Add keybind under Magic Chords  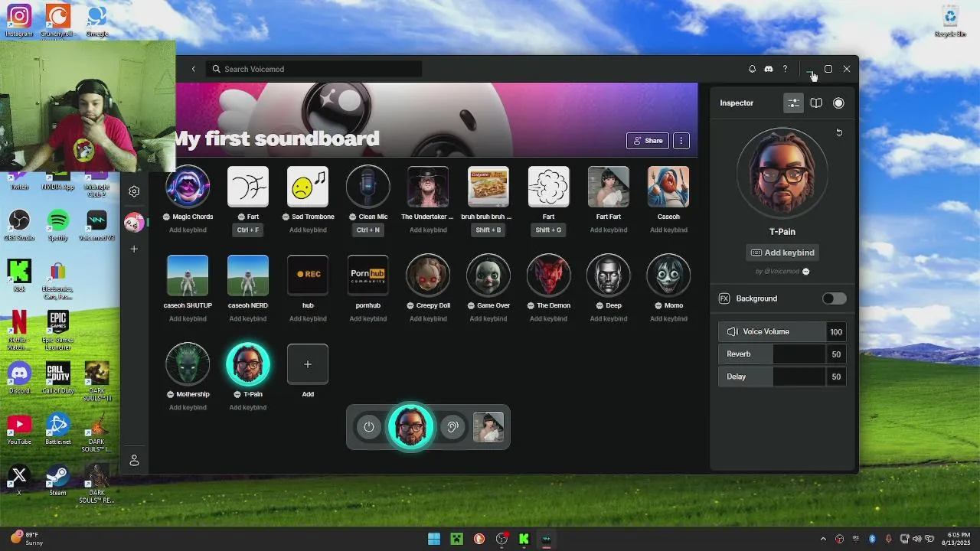188,230
